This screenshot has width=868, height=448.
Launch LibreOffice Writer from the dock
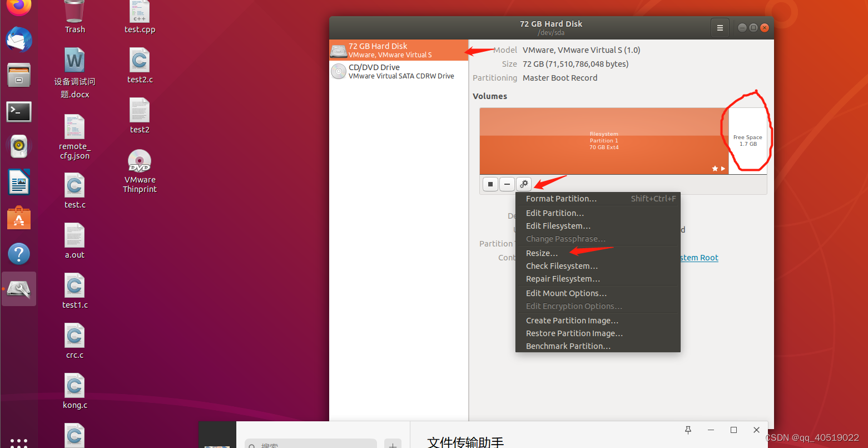click(19, 182)
